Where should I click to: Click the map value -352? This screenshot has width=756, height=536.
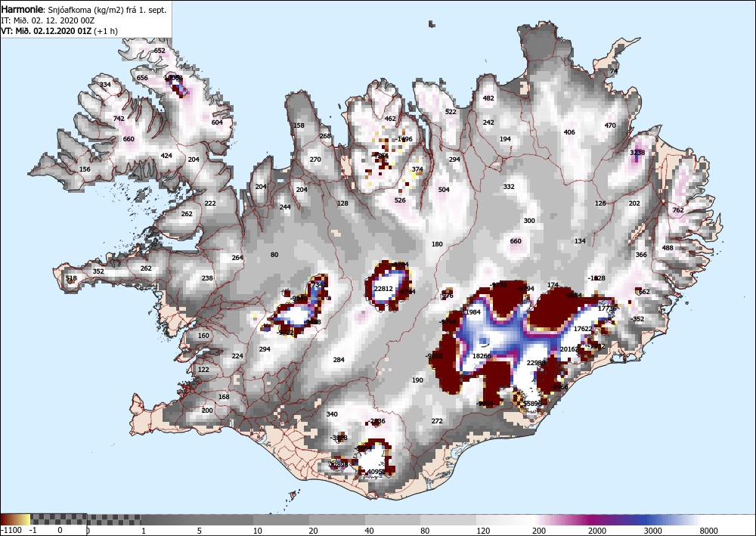[x=637, y=318]
